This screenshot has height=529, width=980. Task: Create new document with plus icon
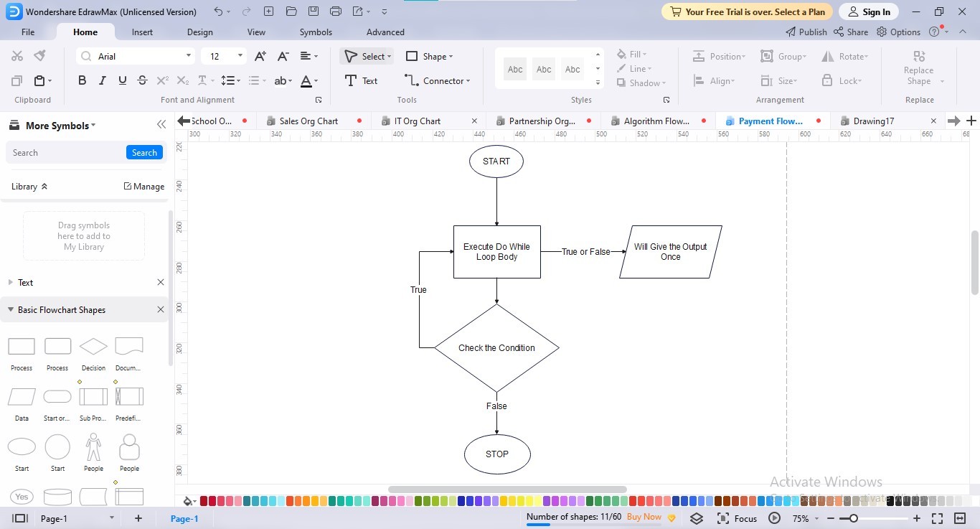pos(268,11)
